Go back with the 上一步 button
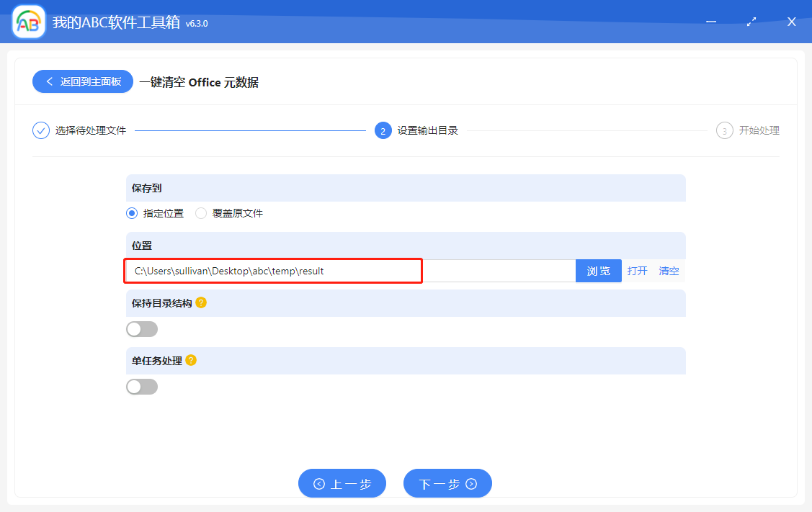Viewport: 812px width, 512px height. pos(342,483)
